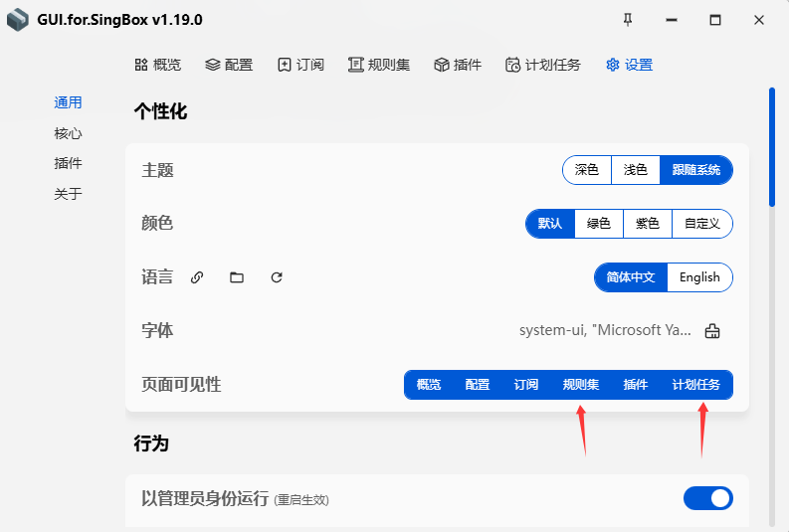Viewport: 789px width, 532px height.
Task: Choose the 紫色 purple color option
Action: click(648, 224)
